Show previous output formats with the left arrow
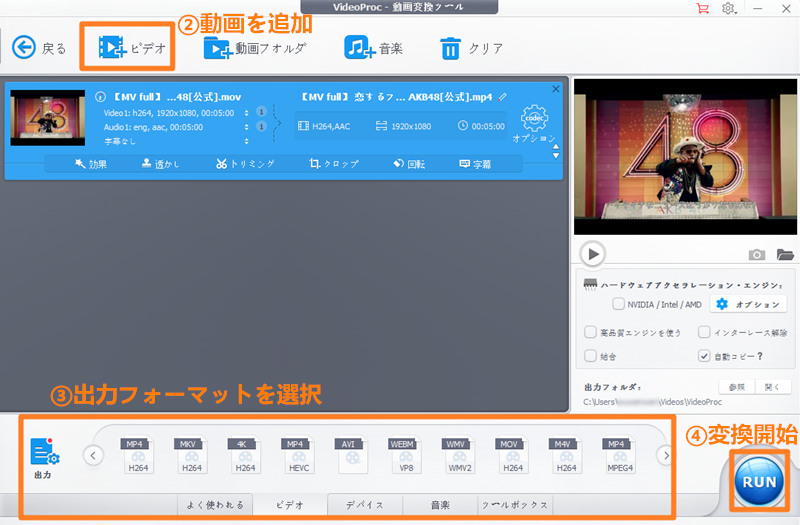This screenshot has height=525, width=800. point(93,455)
